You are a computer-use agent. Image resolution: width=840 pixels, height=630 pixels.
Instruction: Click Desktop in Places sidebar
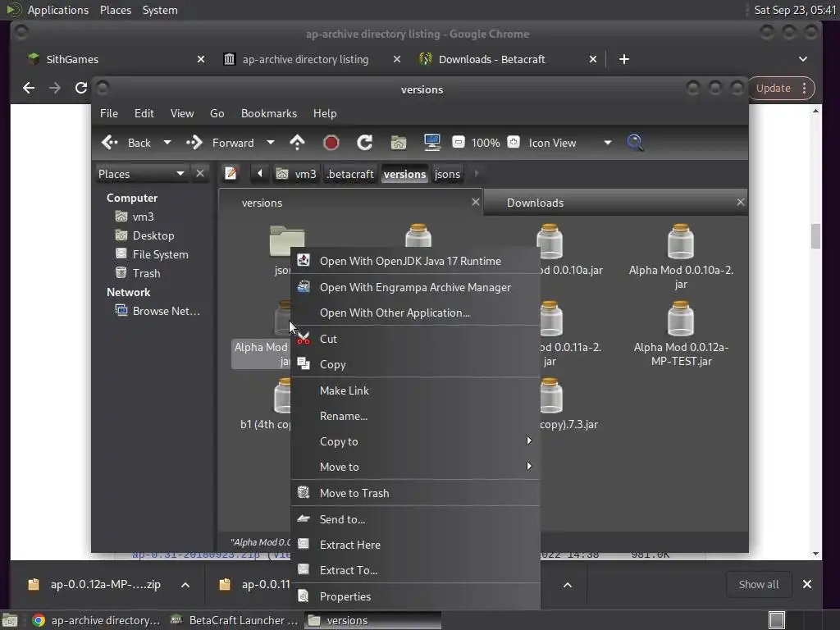click(145, 235)
